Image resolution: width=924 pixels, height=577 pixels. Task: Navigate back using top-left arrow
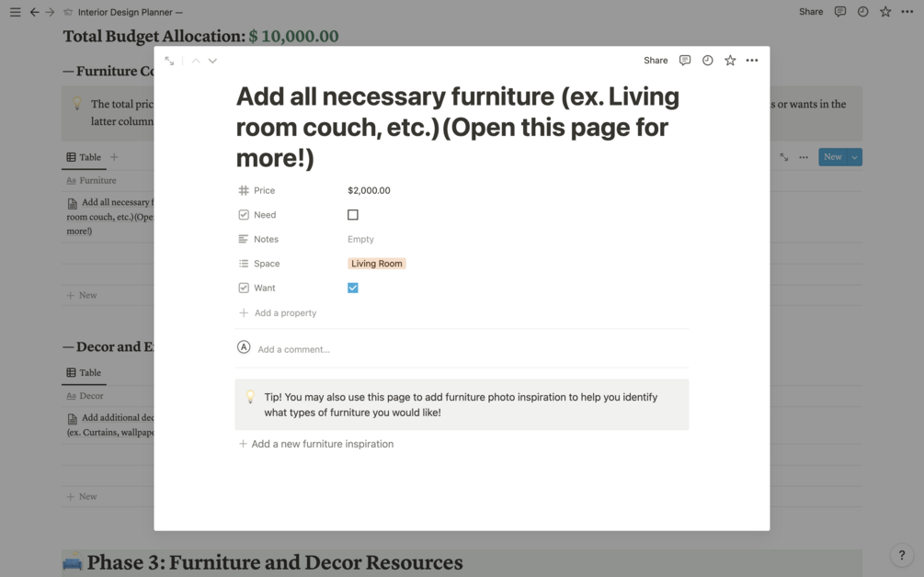pos(34,12)
